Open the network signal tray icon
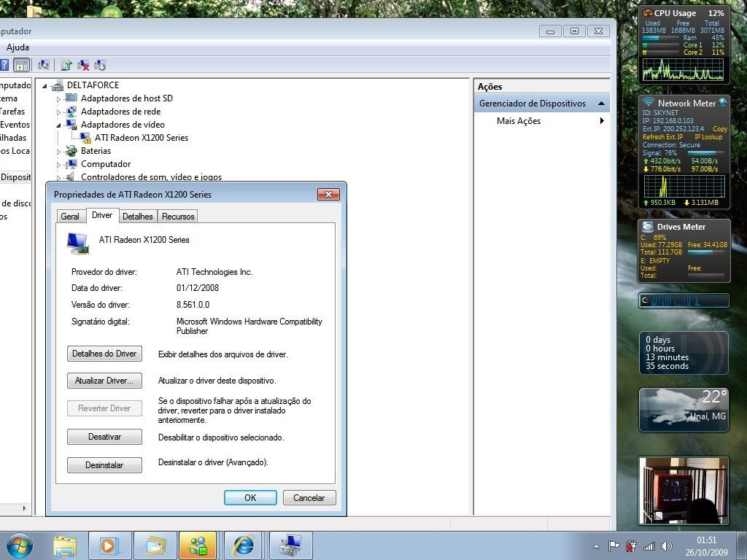Image resolution: width=747 pixels, height=560 pixels. [x=649, y=546]
